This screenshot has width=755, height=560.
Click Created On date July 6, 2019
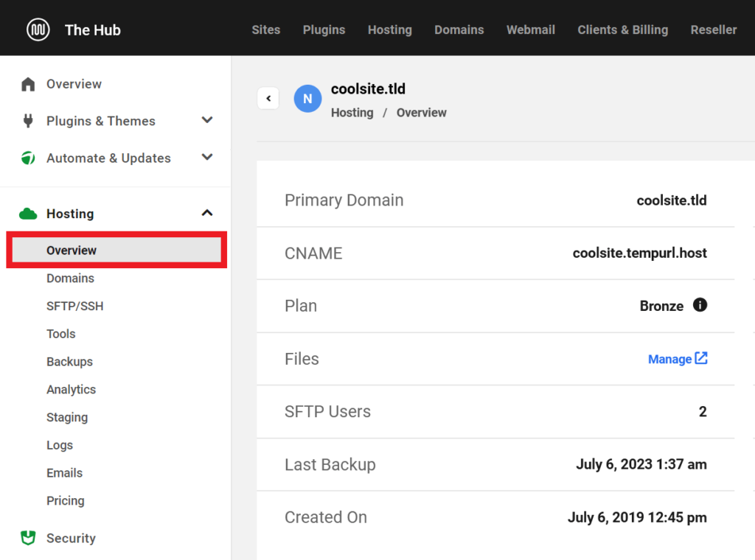637,517
